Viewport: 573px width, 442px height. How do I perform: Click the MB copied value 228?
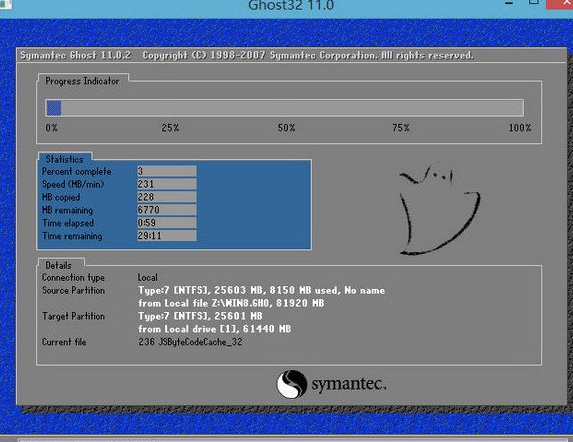pyautogui.click(x=167, y=197)
